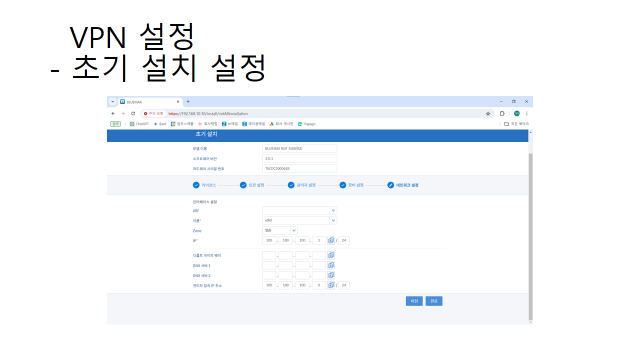This screenshot has height=360, width=640.
Task: Click fourth octet of IP field
Action: (x=319, y=240)
